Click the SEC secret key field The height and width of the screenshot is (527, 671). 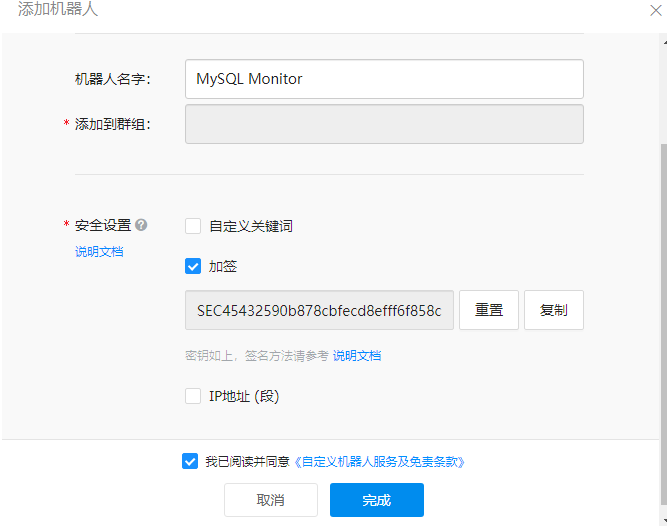(x=319, y=310)
